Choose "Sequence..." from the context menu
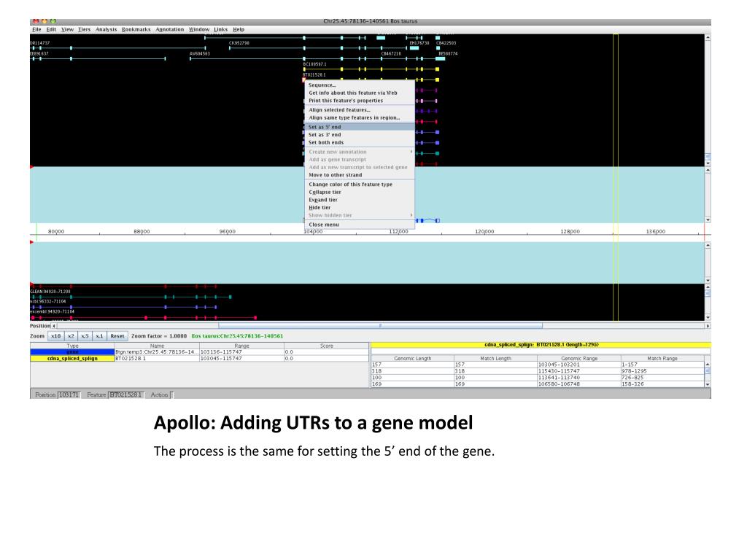This screenshot has width=747, height=560. pyautogui.click(x=360, y=85)
